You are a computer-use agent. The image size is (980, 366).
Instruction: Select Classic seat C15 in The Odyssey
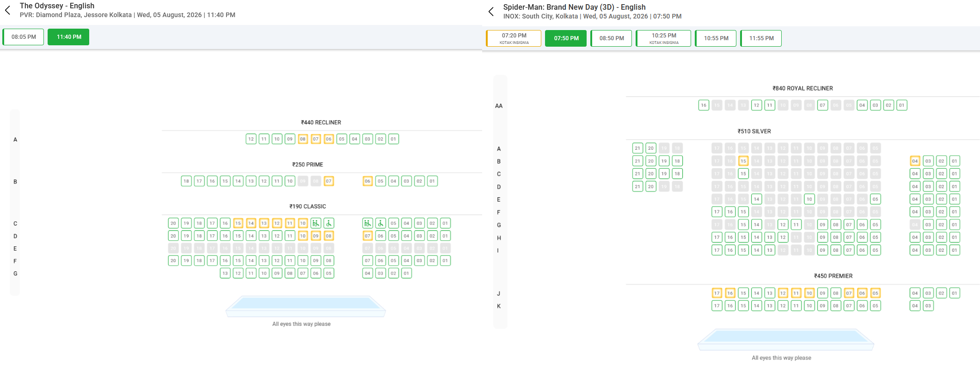238,223
